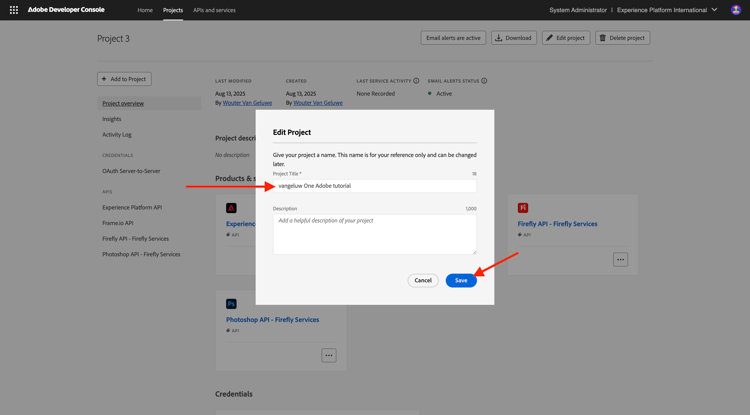The height and width of the screenshot is (415, 750).
Task: Open Activity Log in the sidebar
Action: click(117, 135)
